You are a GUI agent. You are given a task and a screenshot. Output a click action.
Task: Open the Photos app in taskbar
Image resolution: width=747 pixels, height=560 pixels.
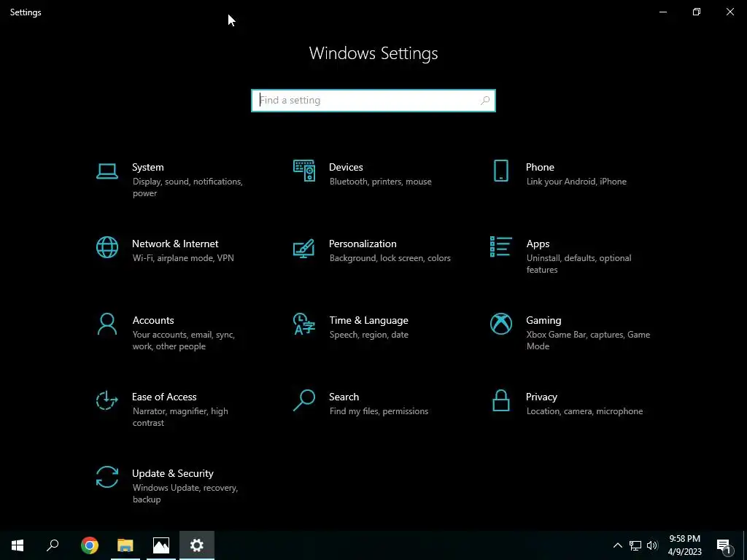pos(161,545)
